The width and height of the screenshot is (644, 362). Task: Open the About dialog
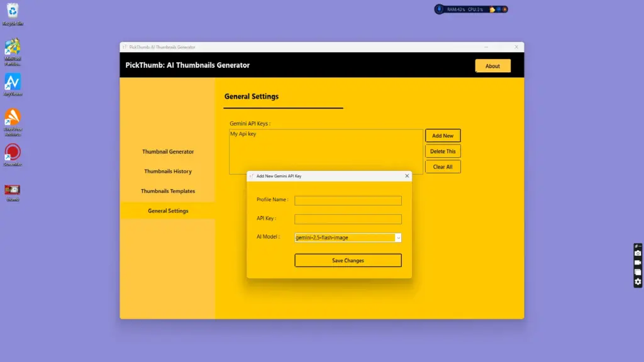click(x=493, y=65)
